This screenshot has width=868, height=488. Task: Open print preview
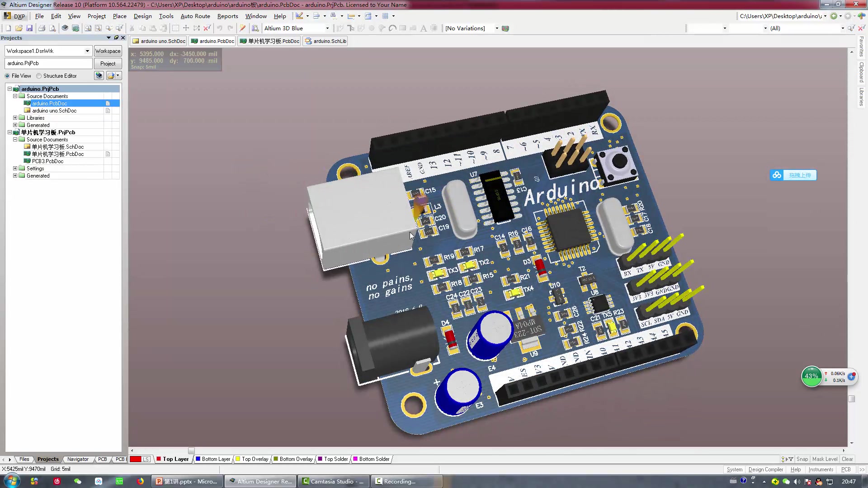pyautogui.click(x=52, y=28)
